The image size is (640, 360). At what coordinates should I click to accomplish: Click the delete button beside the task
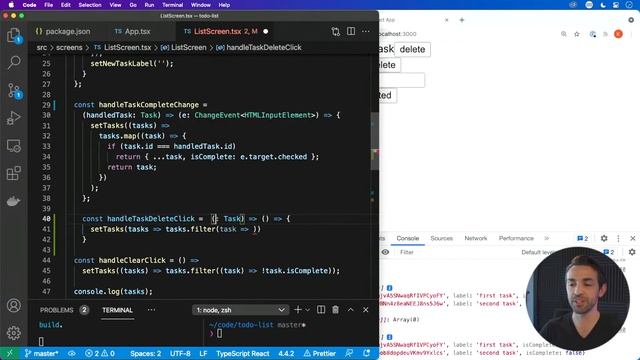(x=412, y=49)
